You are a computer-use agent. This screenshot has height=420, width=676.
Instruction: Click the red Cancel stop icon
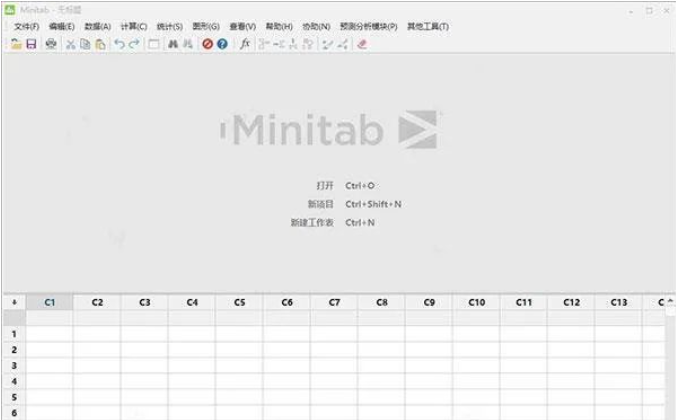(x=207, y=44)
